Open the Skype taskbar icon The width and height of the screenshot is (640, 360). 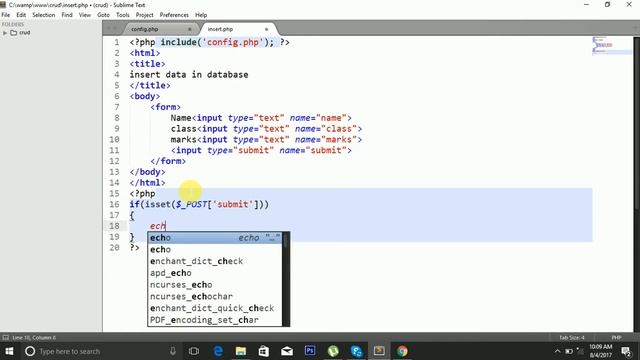pos(356,351)
